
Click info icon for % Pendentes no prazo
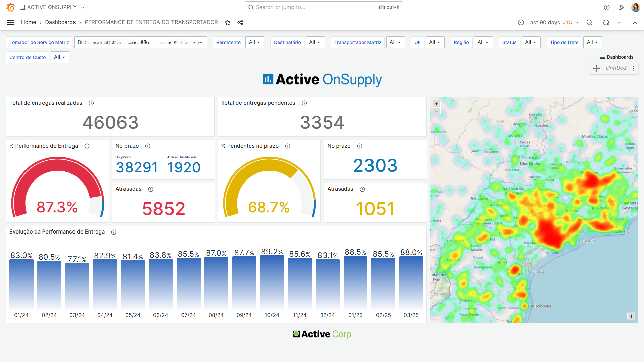click(288, 146)
